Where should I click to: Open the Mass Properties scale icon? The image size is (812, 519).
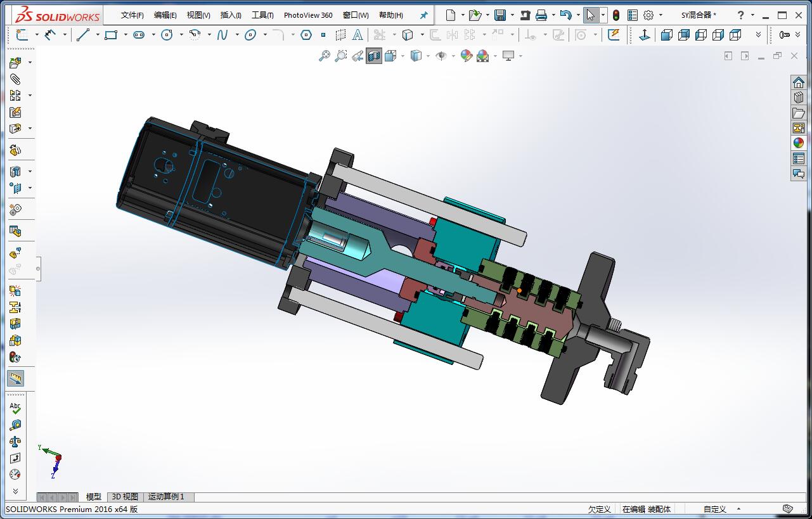(x=16, y=442)
